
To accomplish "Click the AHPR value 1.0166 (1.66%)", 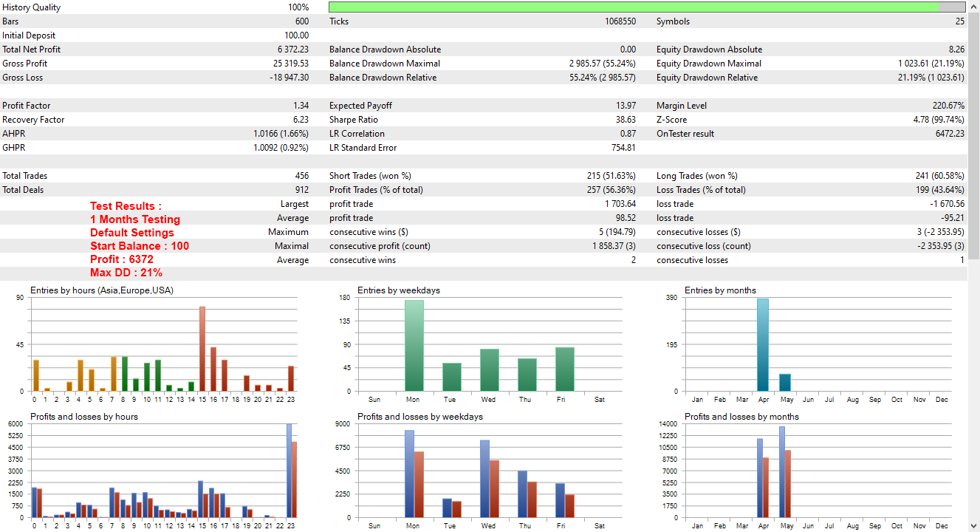I will click(281, 134).
